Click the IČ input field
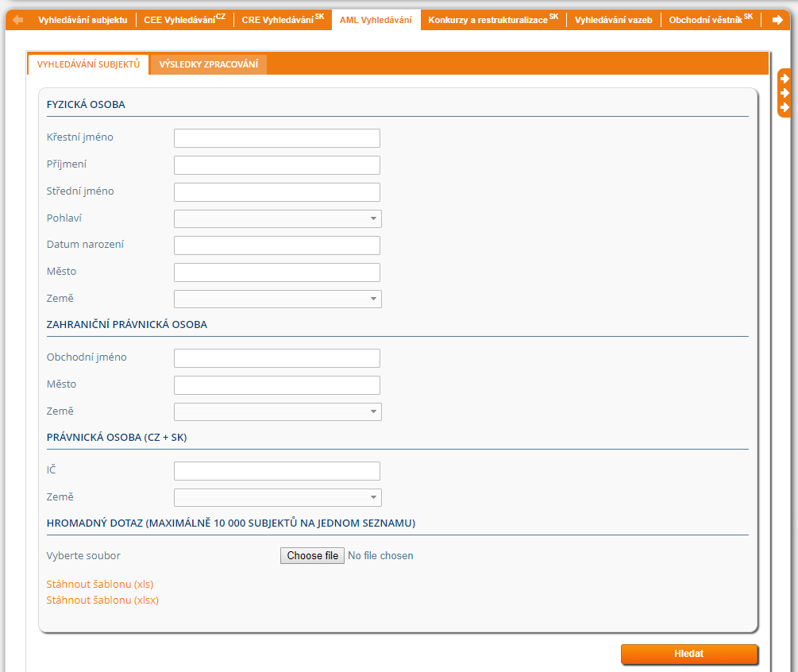This screenshot has width=798, height=672. (277, 471)
